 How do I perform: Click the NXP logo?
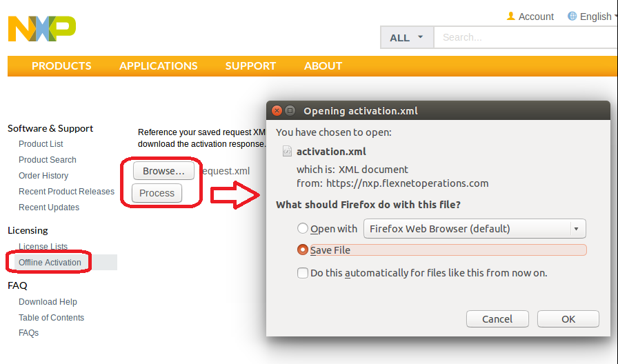(x=42, y=29)
